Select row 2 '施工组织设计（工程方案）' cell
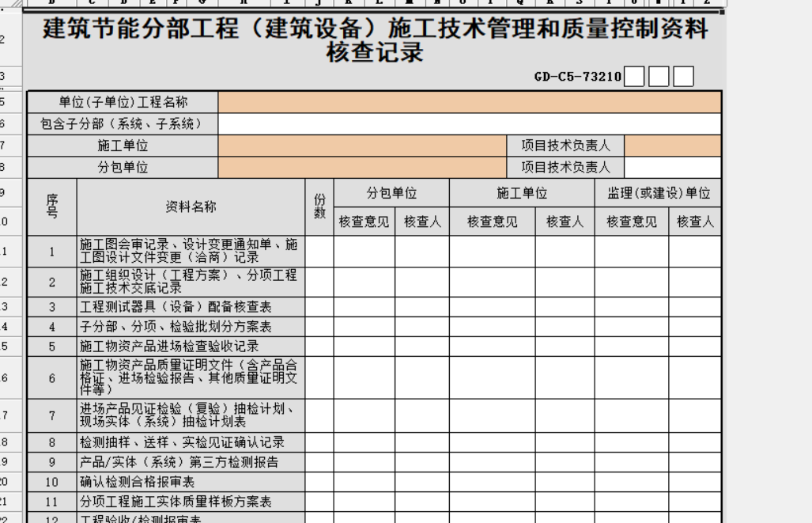812x523 pixels. pyautogui.click(x=191, y=282)
